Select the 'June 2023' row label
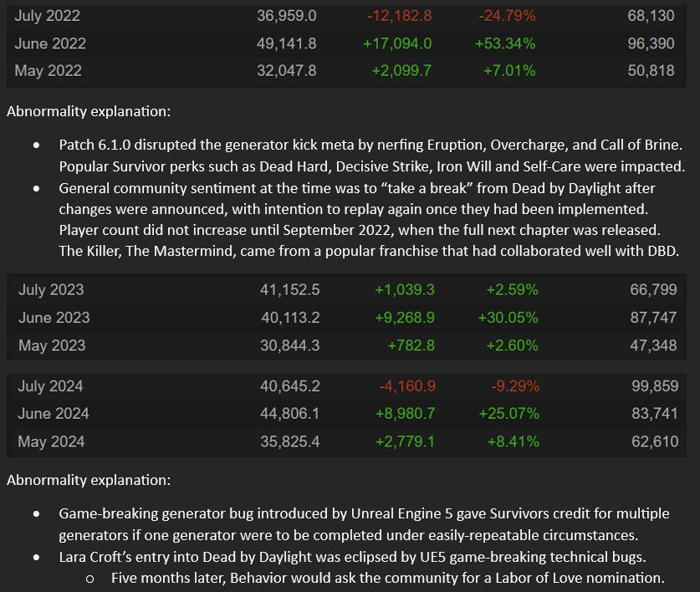 point(54,318)
